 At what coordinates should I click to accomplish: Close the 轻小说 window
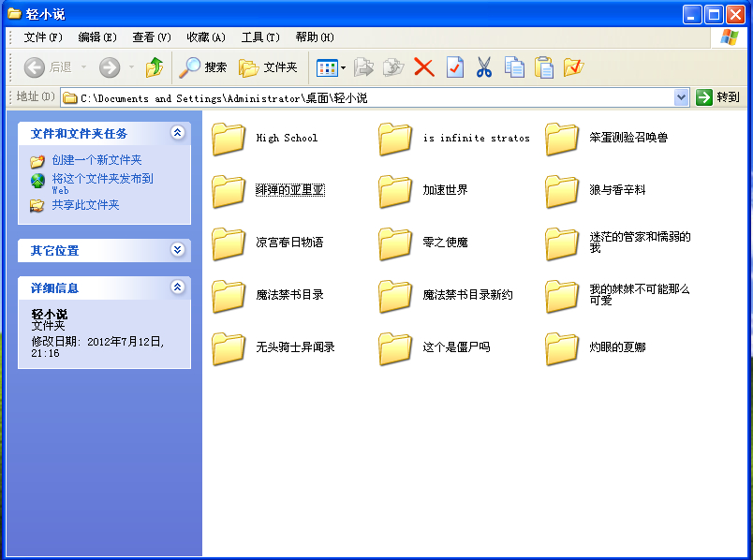735,15
